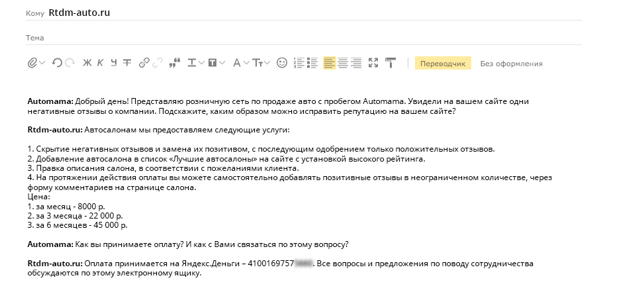
Task: Click the first bold Automama: label
Action: coord(50,101)
